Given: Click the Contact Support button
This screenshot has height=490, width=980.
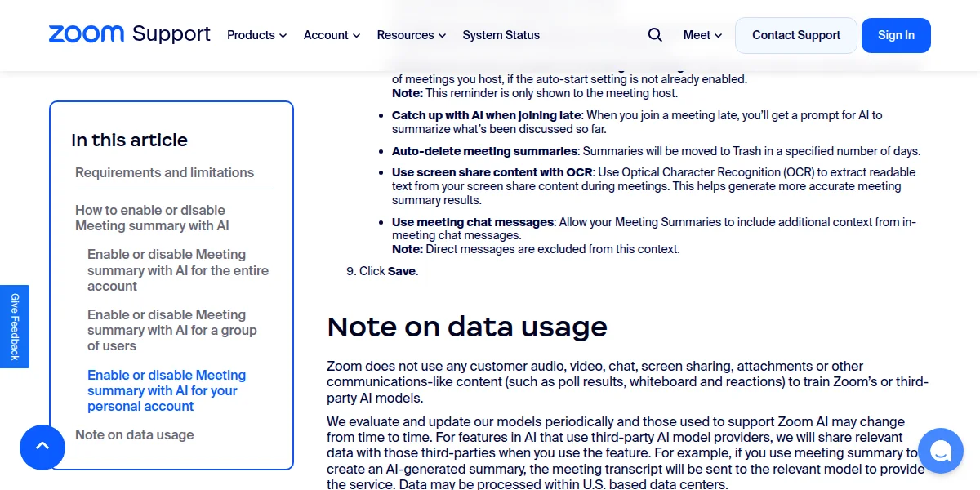Looking at the screenshot, I should point(796,35).
